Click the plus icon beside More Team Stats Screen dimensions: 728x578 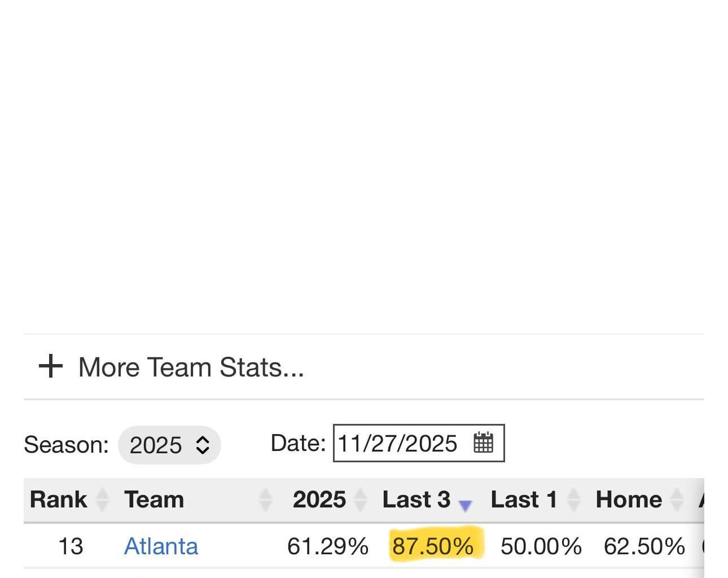(50, 366)
